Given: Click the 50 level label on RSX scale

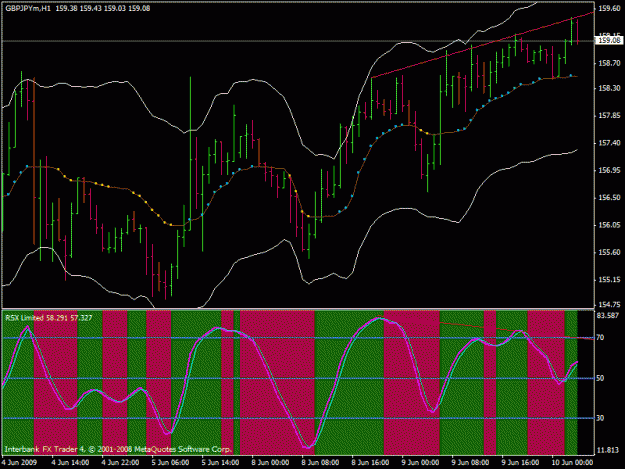Looking at the screenshot, I should [600, 378].
